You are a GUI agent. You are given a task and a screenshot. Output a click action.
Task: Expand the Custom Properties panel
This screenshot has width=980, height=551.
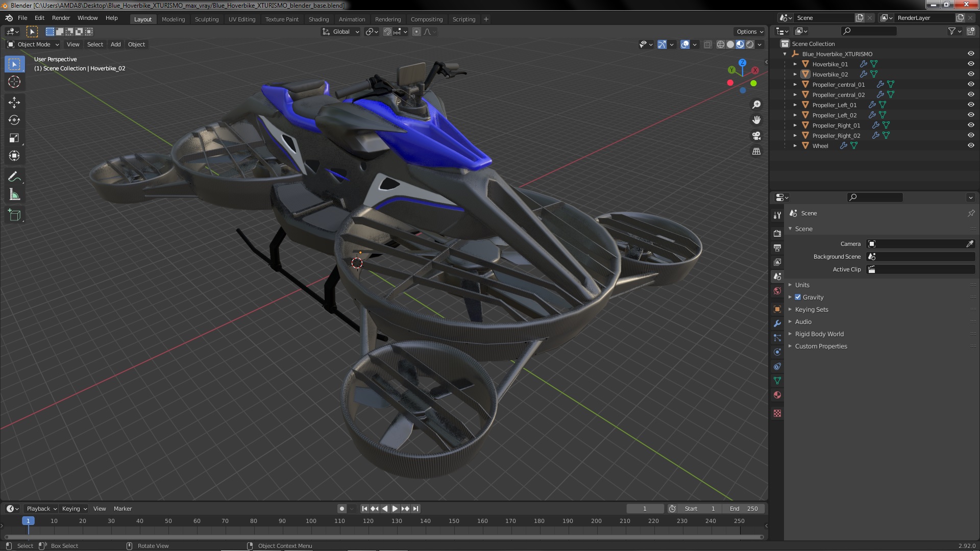tap(821, 346)
